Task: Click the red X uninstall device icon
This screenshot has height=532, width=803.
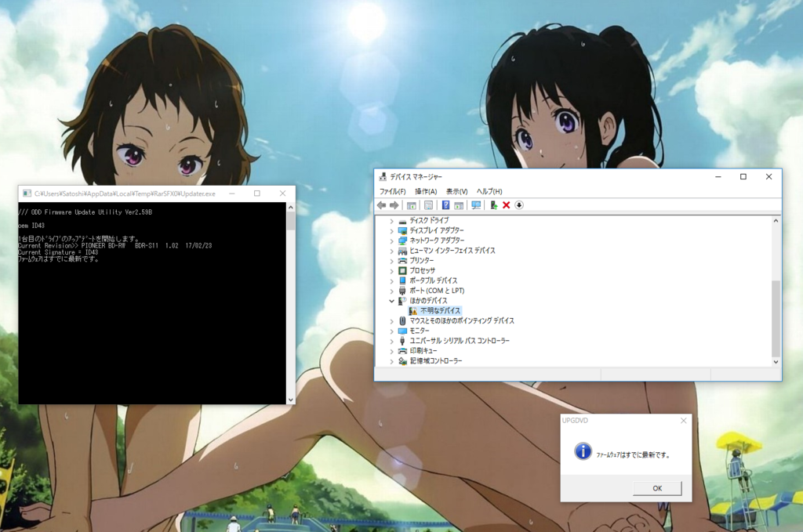Action: [506, 205]
